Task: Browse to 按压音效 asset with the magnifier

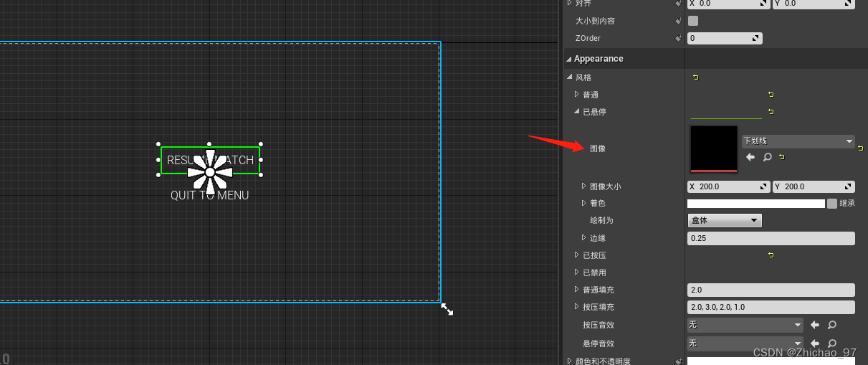Action: [832, 325]
